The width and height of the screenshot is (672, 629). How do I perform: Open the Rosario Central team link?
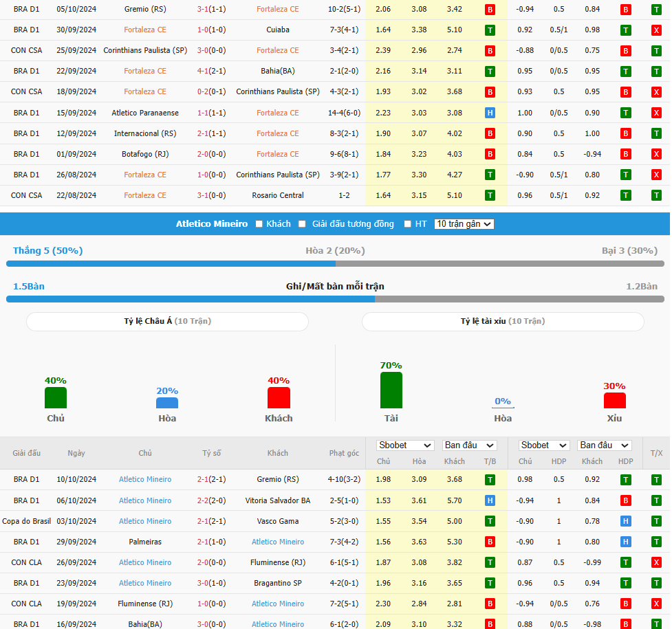(278, 195)
